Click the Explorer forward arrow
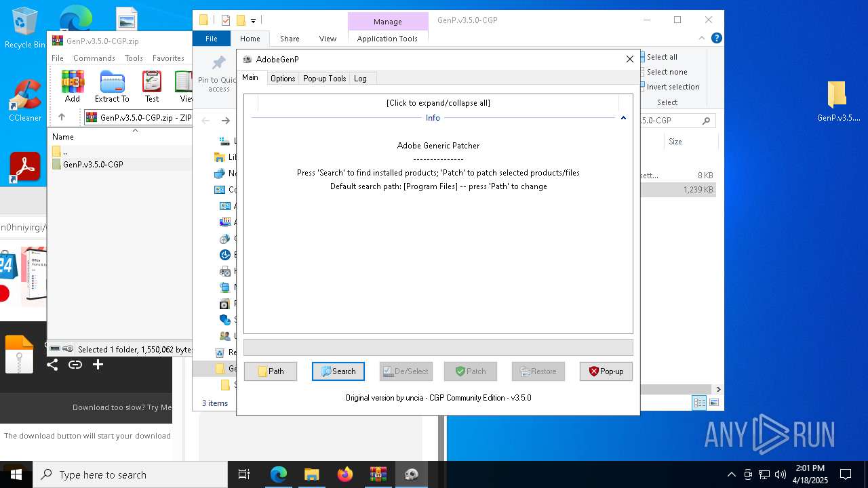Screen dimensions: 868x488 click(x=226, y=121)
